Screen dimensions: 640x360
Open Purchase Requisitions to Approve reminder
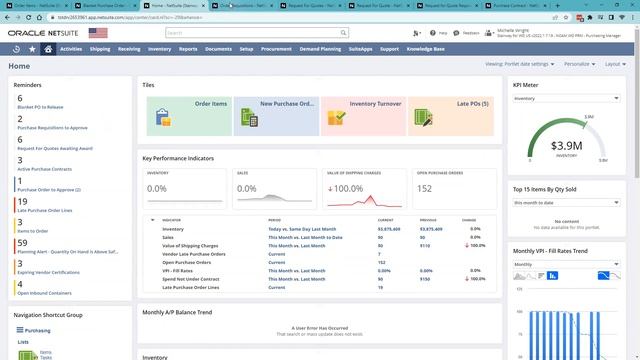click(x=52, y=128)
